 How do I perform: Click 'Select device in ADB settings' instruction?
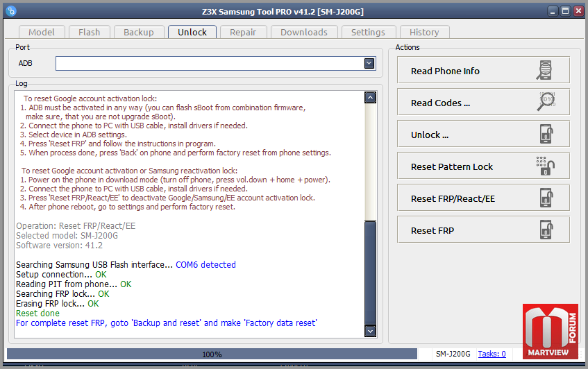[74, 135]
